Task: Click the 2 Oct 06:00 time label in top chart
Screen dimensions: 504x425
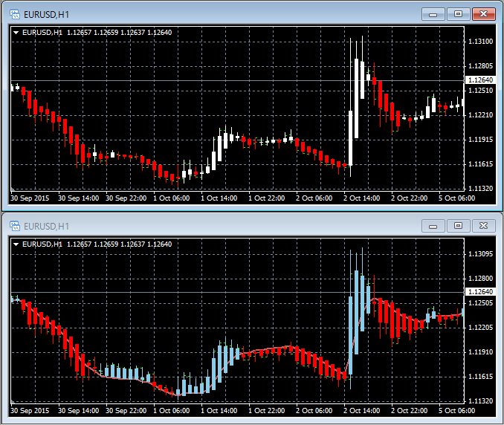Action: (314, 198)
